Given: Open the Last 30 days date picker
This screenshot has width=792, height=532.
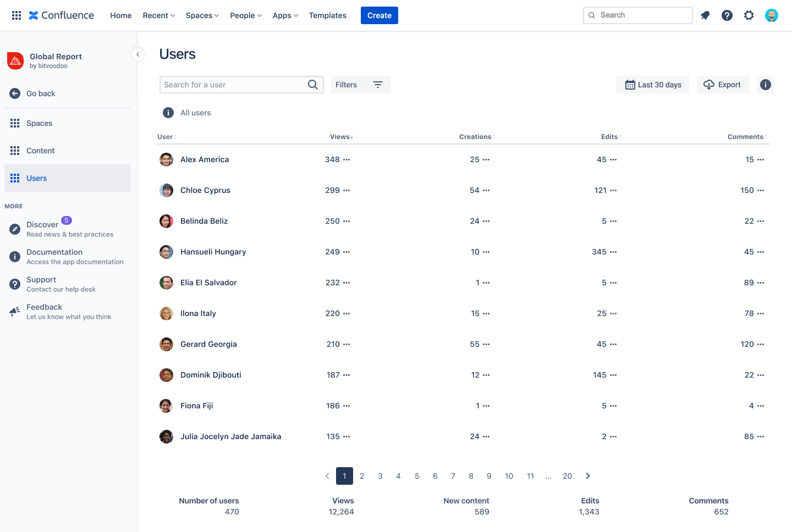Looking at the screenshot, I should pos(653,85).
